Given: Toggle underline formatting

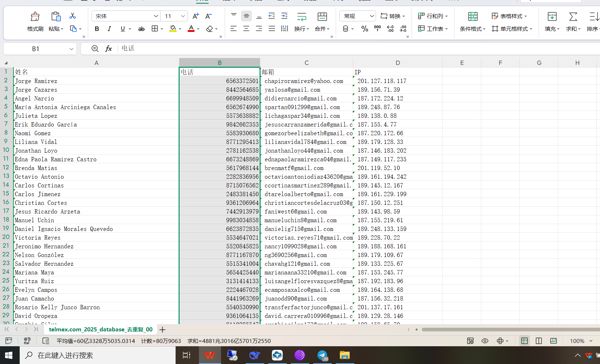Looking at the screenshot, I should (x=122, y=29).
